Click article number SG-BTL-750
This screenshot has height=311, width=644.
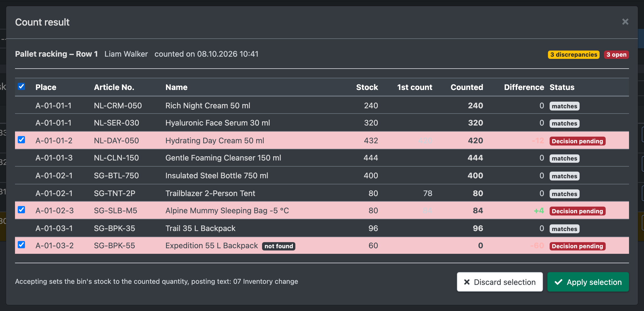tap(116, 175)
